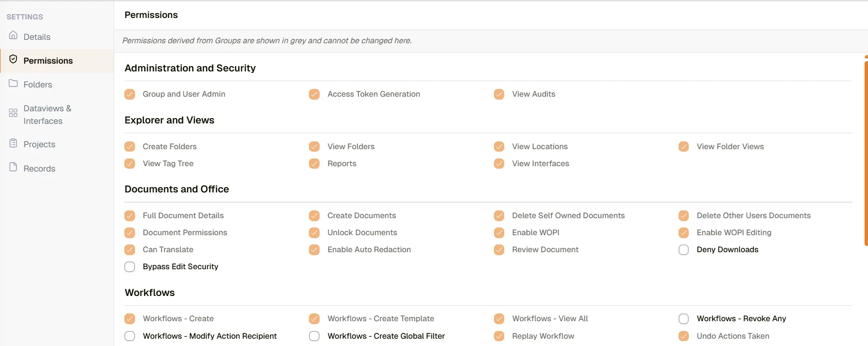Click the SETTINGS sidebar heading
Image resolution: width=868 pixels, height=346 pixels.
(x=25, y=17)
